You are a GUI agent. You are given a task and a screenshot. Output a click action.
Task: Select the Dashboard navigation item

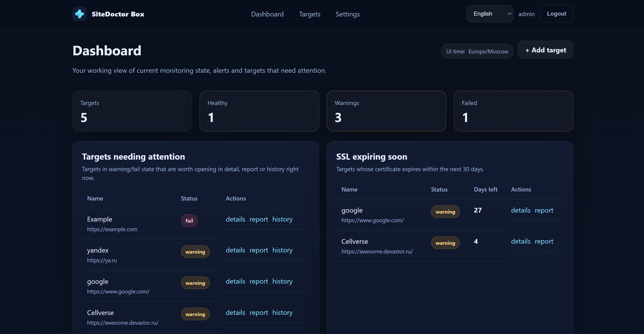[x=267, y=14]
